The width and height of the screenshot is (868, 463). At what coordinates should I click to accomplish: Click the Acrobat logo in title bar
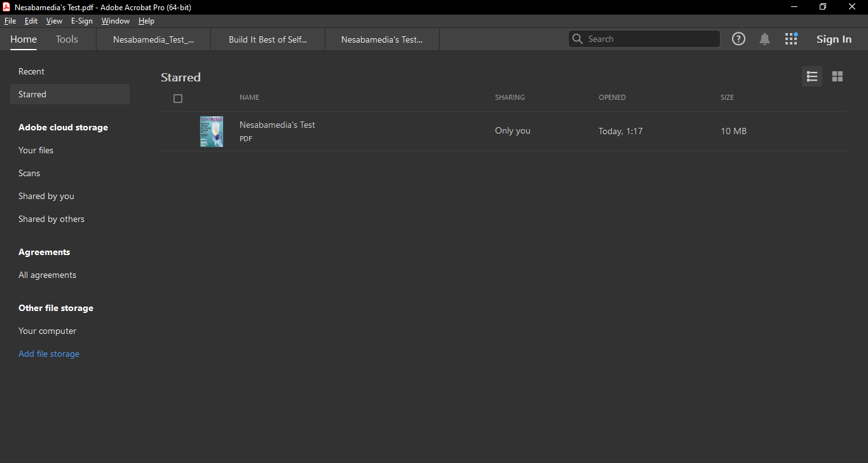(6, 7)
